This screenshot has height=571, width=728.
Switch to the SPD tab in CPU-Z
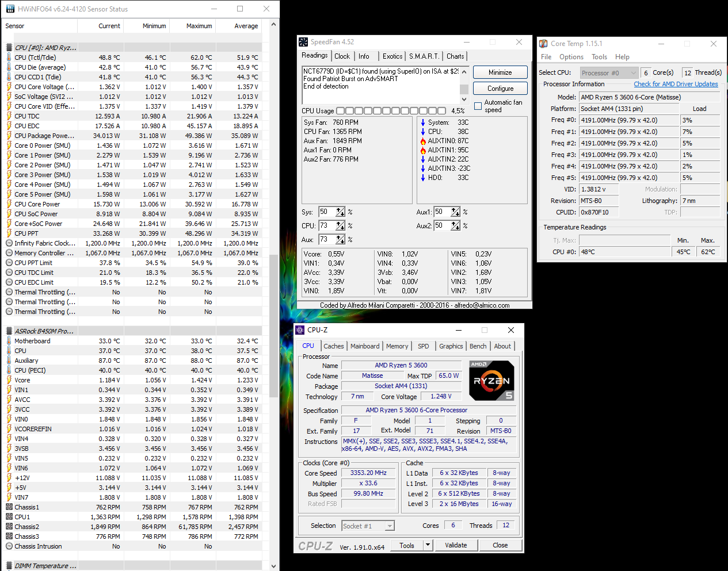click(423, 346)
